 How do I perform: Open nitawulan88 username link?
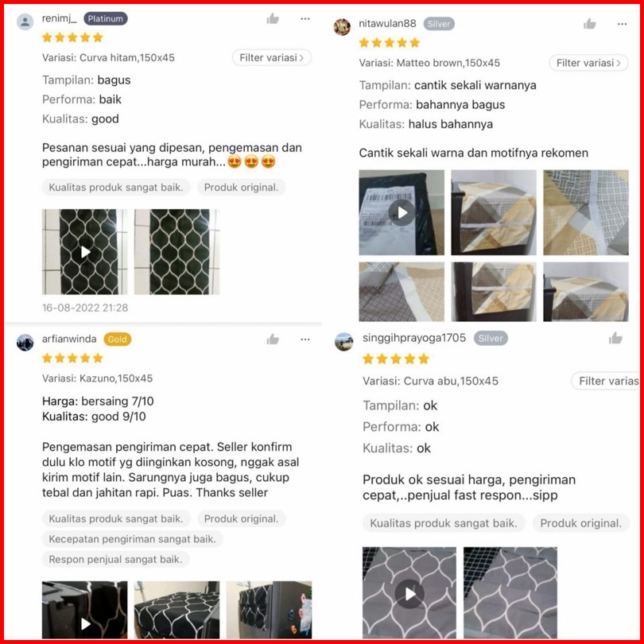pyautogui.click(x=387, y=23)
